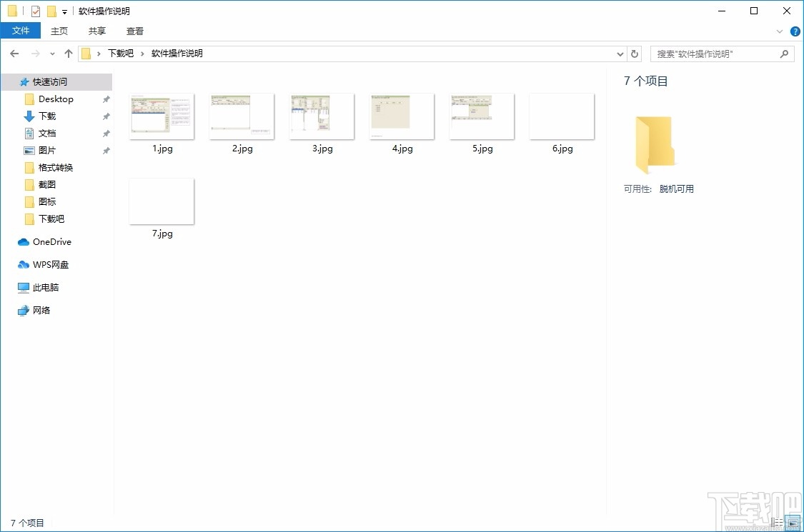Select the 7.jpg thumbnail

pyautogui.click(x=161, y=201)
